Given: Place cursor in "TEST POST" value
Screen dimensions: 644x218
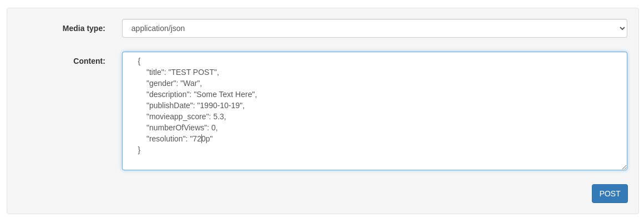Looking at the screenshot, I should point(192,72).
